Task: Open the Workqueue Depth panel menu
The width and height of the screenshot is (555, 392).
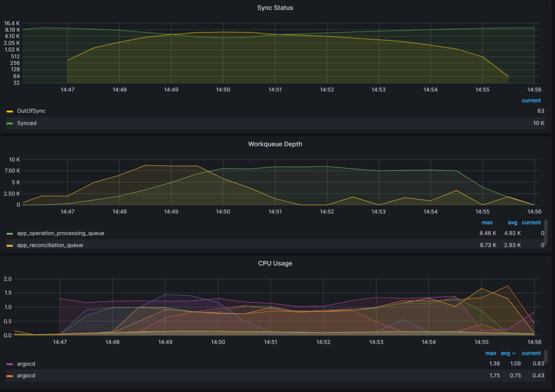Action: 275,144
